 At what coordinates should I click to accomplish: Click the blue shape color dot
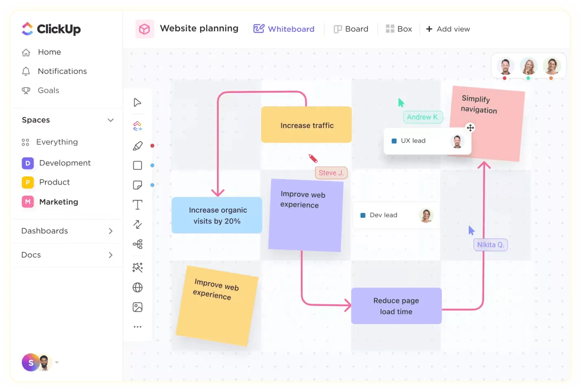point(153,166)
